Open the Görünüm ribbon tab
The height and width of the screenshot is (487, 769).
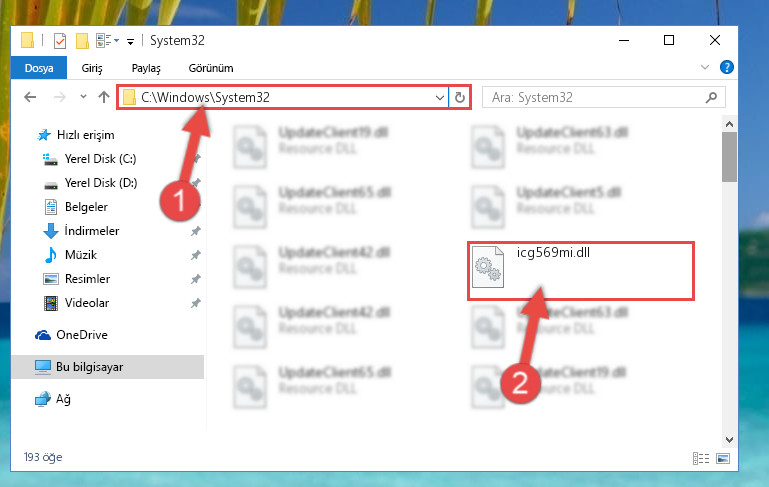click(x=211, y=68)
